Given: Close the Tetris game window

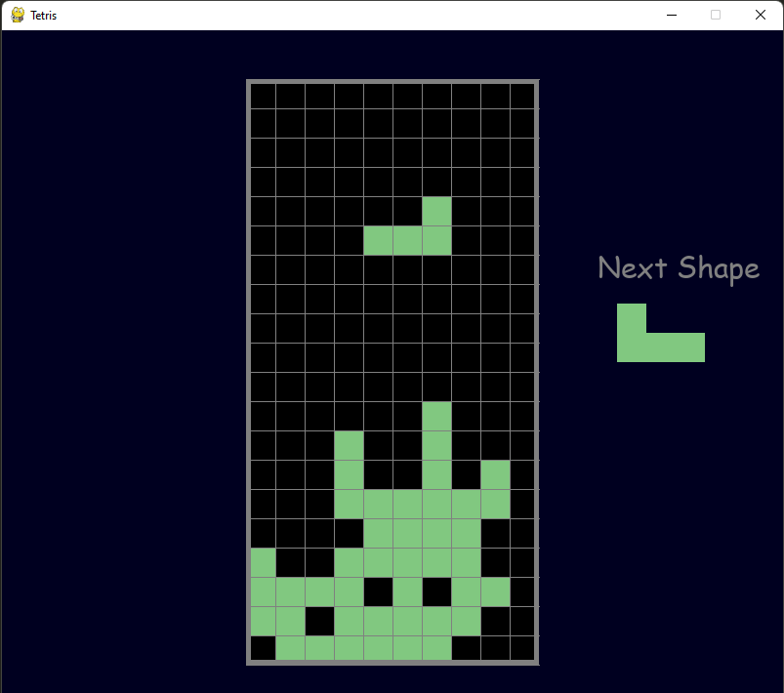Looking at the screenshot, I should [760, 15].
